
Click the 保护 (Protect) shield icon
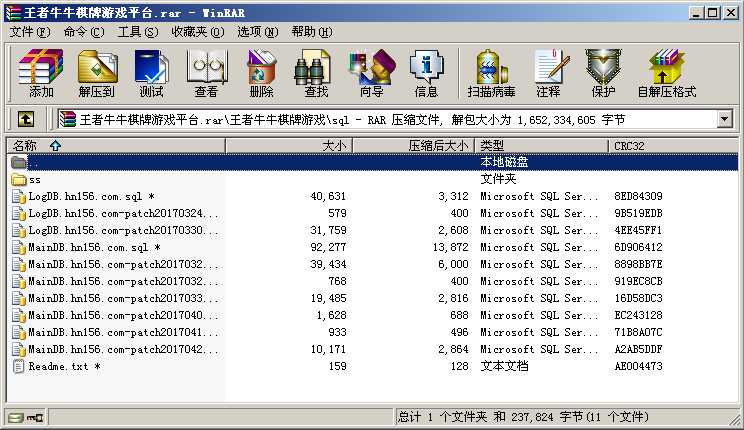(x=603, y=67)
